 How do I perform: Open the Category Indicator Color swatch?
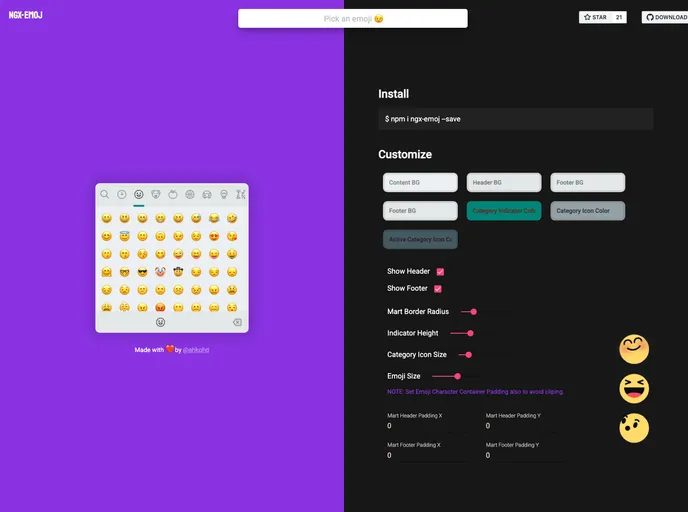click(504, 211)
